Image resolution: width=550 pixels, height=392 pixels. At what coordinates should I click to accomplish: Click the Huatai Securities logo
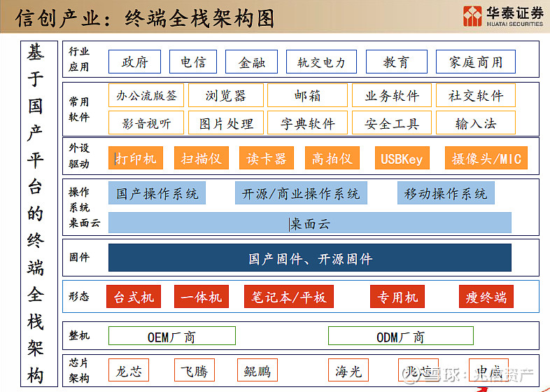tap(502, 16)
